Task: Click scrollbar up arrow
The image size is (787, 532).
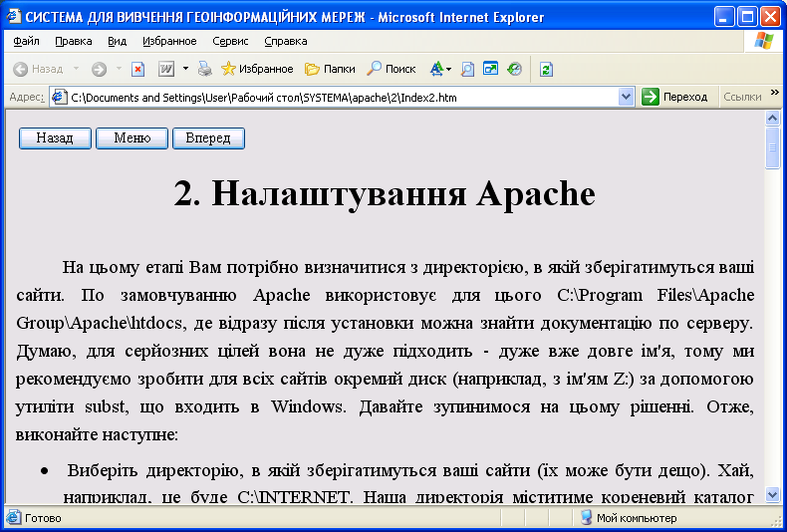Action: click(x=772, y=118)
